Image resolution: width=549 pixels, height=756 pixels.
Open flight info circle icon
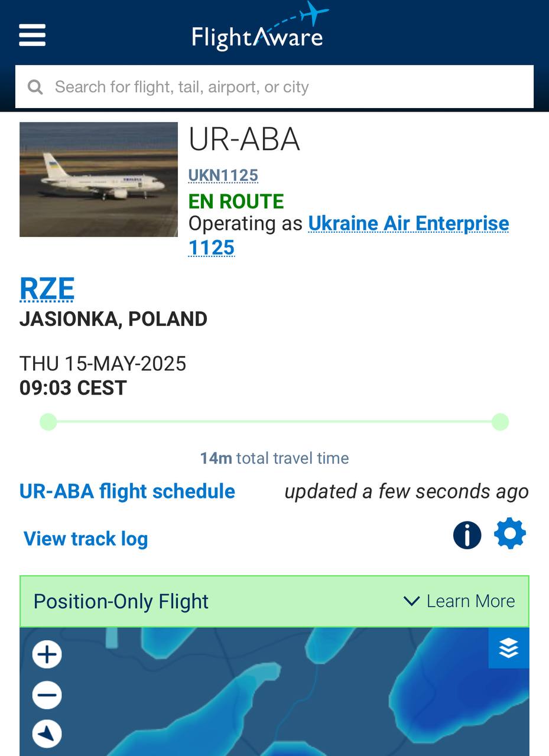467,535
